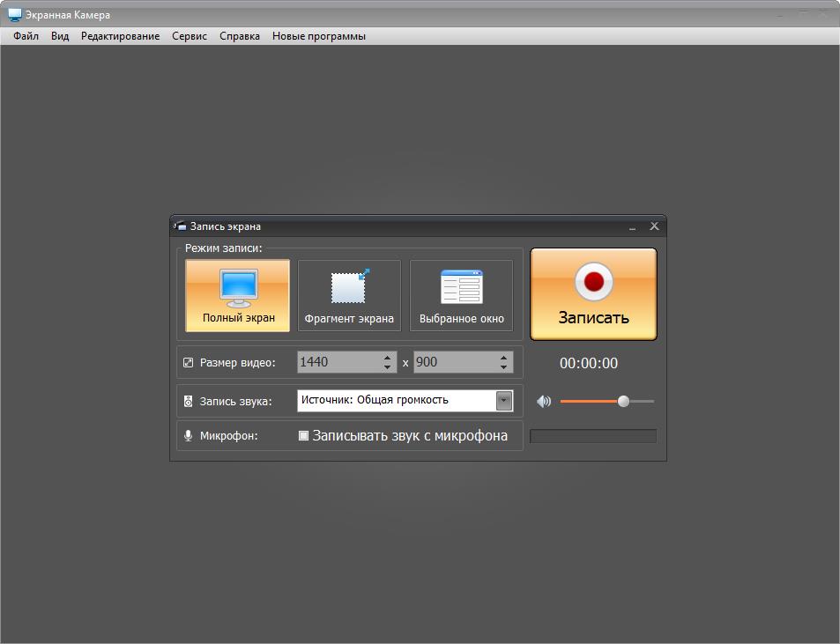This screenshot has width=840, height=644.
Task: Open the audio source dropdown arrow
Action: pos(504,401)
